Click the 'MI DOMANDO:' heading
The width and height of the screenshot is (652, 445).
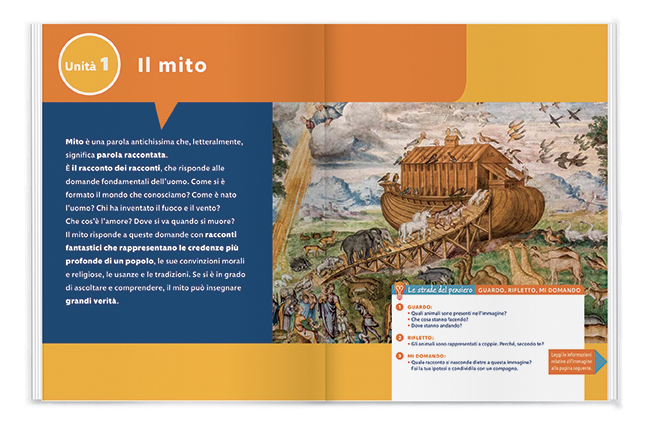(427, 356)
